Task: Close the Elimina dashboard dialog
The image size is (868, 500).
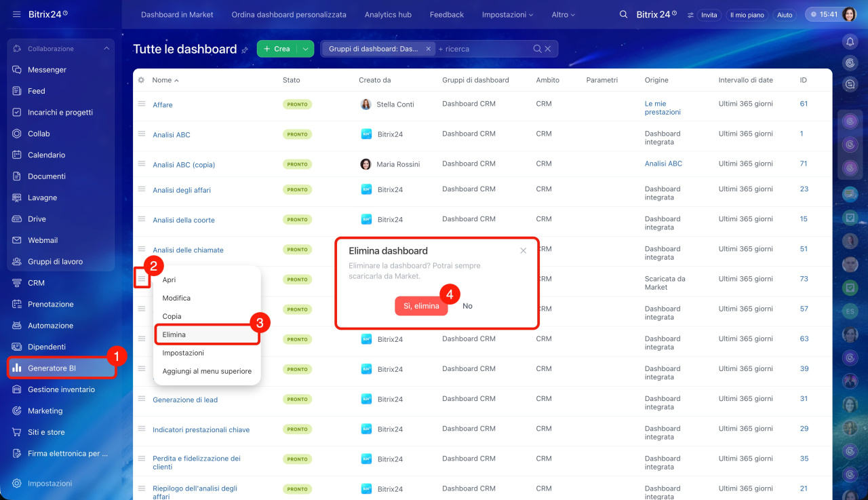Action: pyautogui.click(x=523, y=250)
